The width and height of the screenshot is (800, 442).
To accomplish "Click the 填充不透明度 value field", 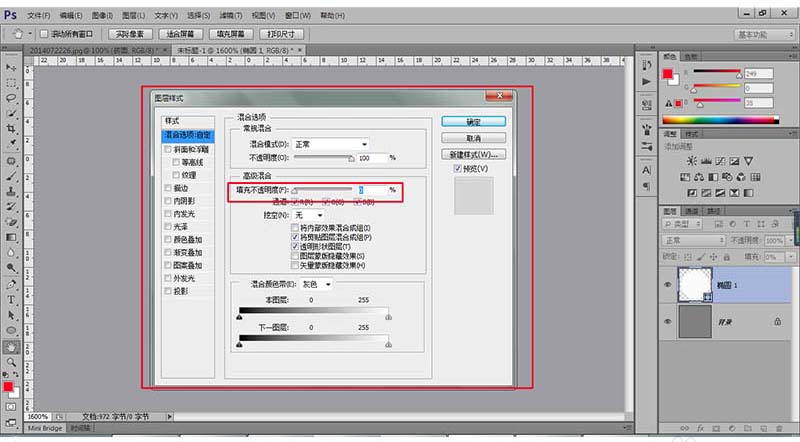I will [x=372, y=190].
